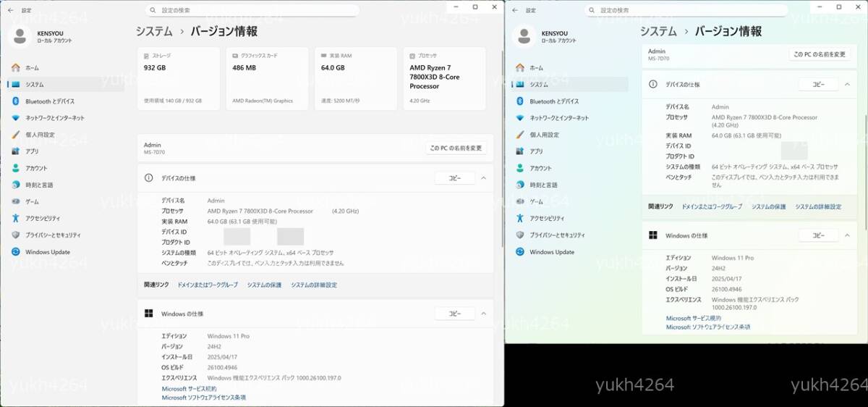This screenshot has width=868, height=407.
Task: Copy device specs in left window
Action: (x=454, y=177)
